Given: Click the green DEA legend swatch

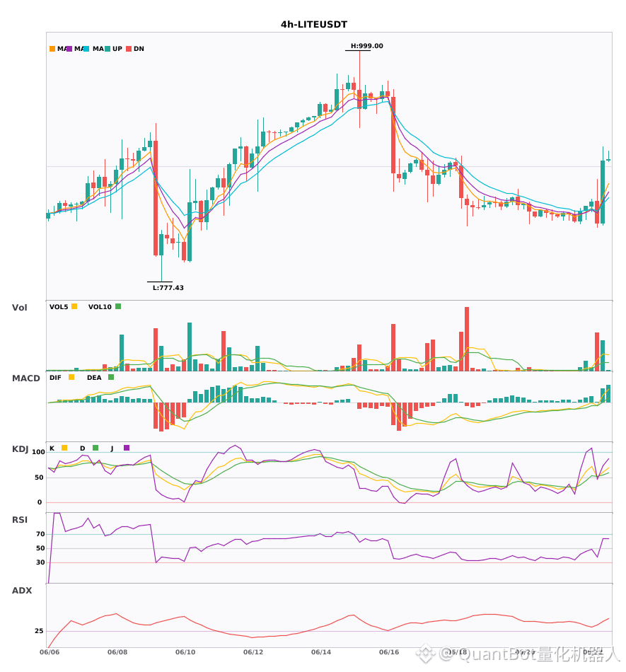Looking at the screenshot, I should click(x=111, y=377).
